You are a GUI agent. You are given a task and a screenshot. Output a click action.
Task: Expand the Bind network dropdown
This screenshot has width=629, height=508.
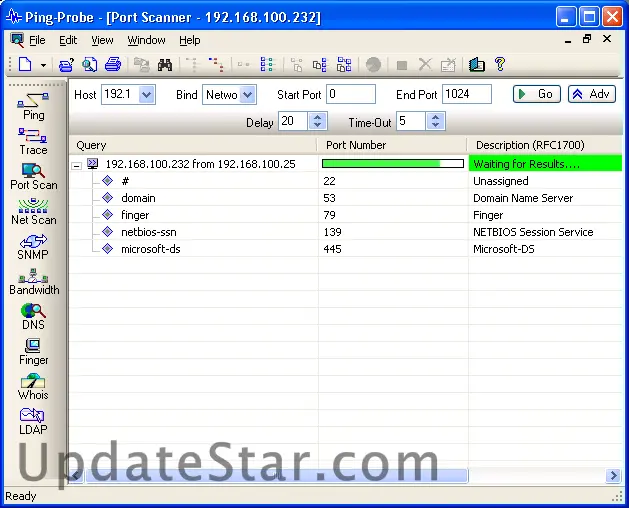[x=248, y=95]
